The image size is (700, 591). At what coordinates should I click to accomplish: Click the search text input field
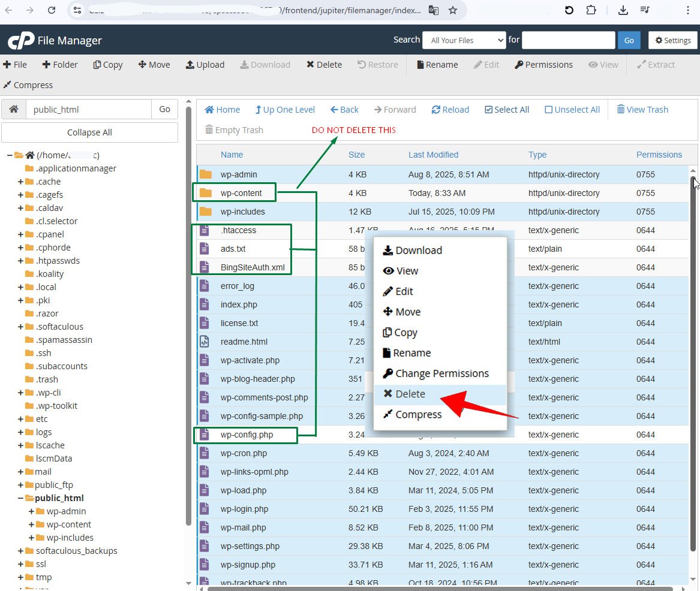click(x=569, y=40)
